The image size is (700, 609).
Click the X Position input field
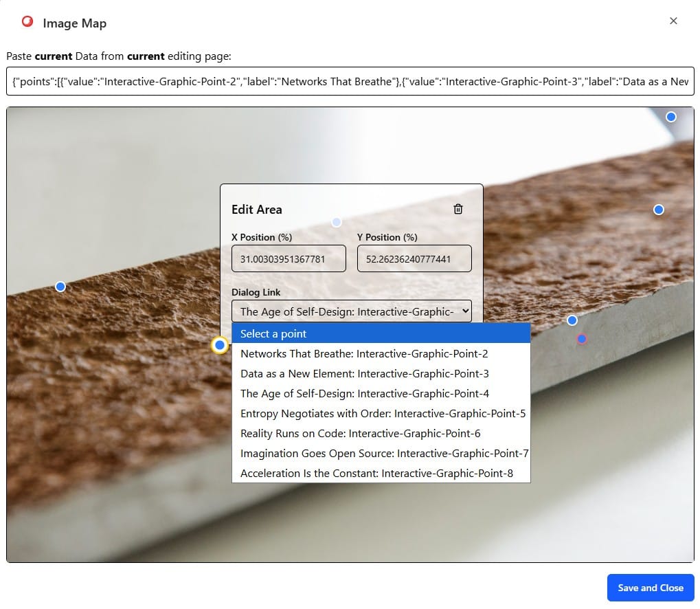pyautogui.click(x=289, y=259)
